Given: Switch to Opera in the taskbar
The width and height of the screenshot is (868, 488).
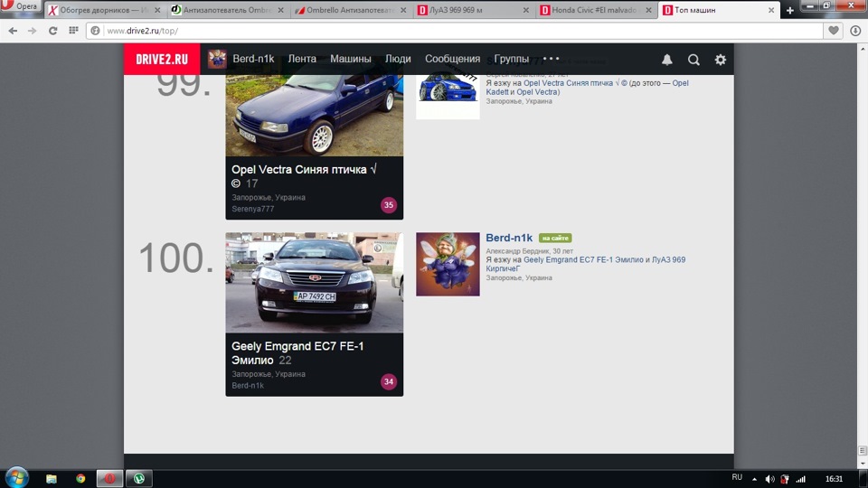Looking at the screenshot, I should (109, 479).
